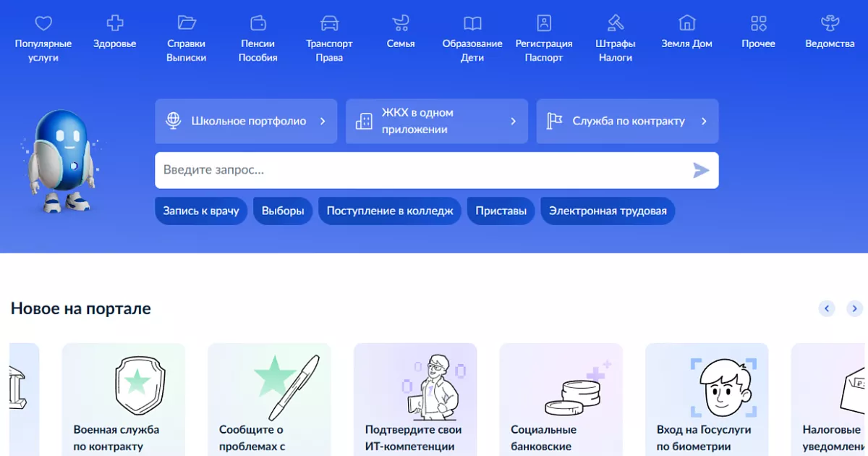The image size is (868, 456).
Task: Open the book icon for Образование Дети
Action: (472, 23)
